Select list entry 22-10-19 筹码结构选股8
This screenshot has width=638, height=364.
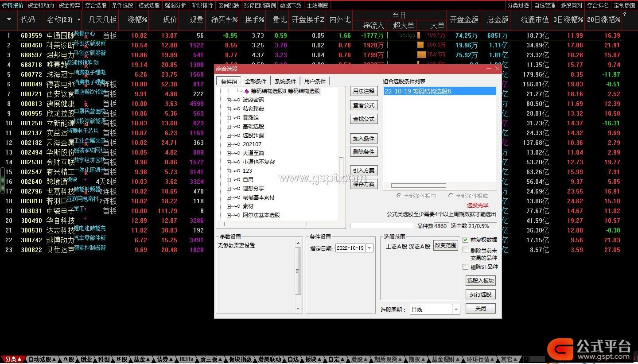click(440, 91)
